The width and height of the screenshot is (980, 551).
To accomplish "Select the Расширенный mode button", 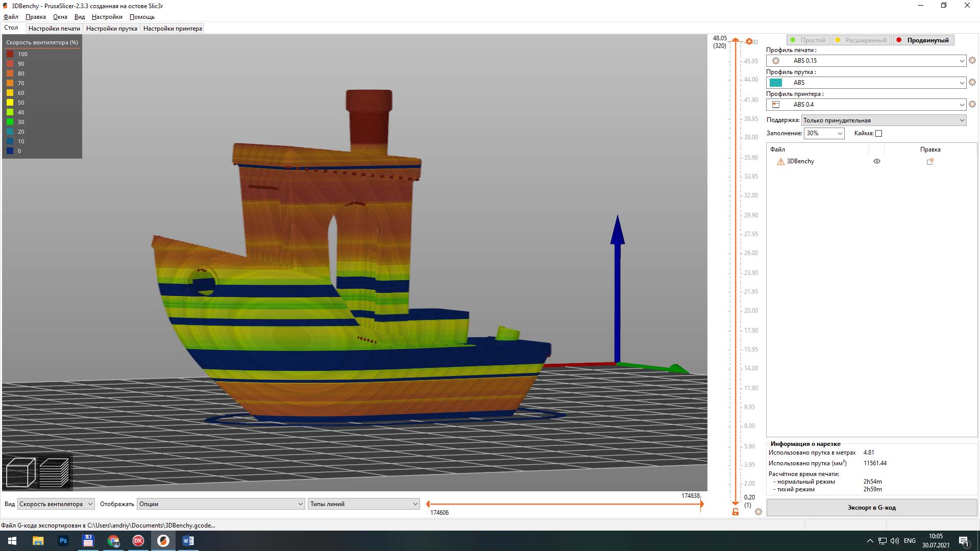I will pyautogui.click(x=862, y=40).
